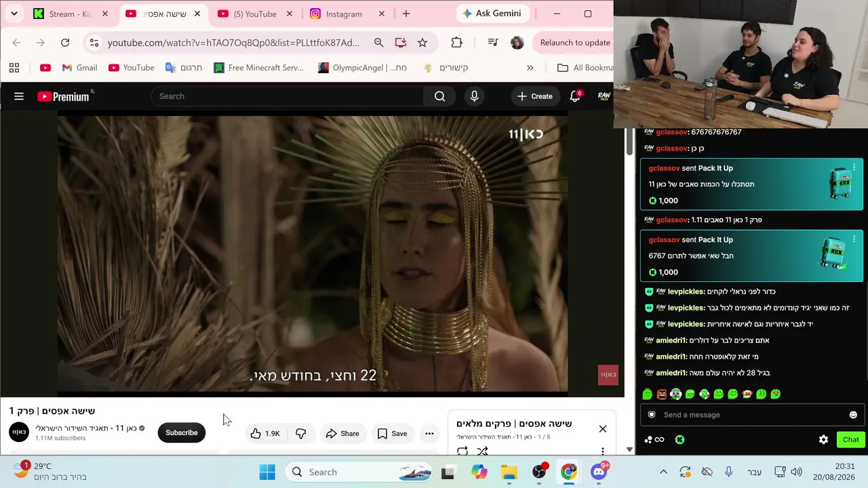
Task: Toggle playlist loop
Action: (x=462, y=451)
